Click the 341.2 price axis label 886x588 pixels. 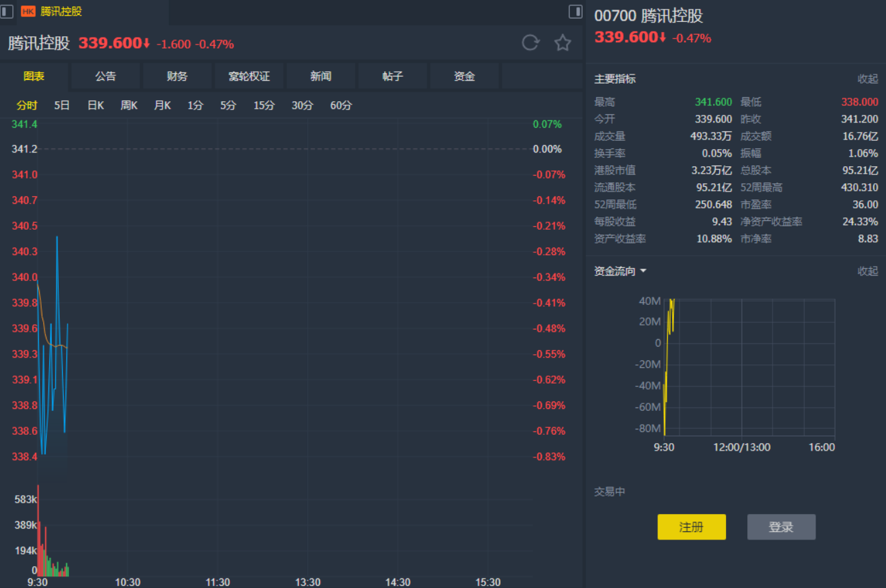coord(25,149)
